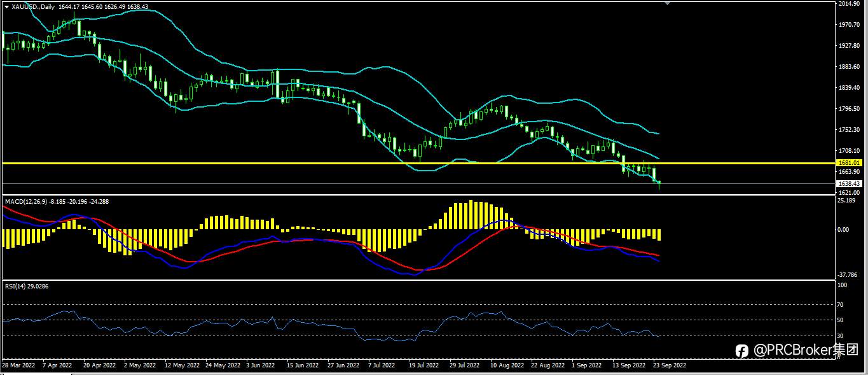The width and height of the screenshot is (868, 375).
Task: Click the RSI(14) 29.0286 indicator label
Action: coord(27,287)
